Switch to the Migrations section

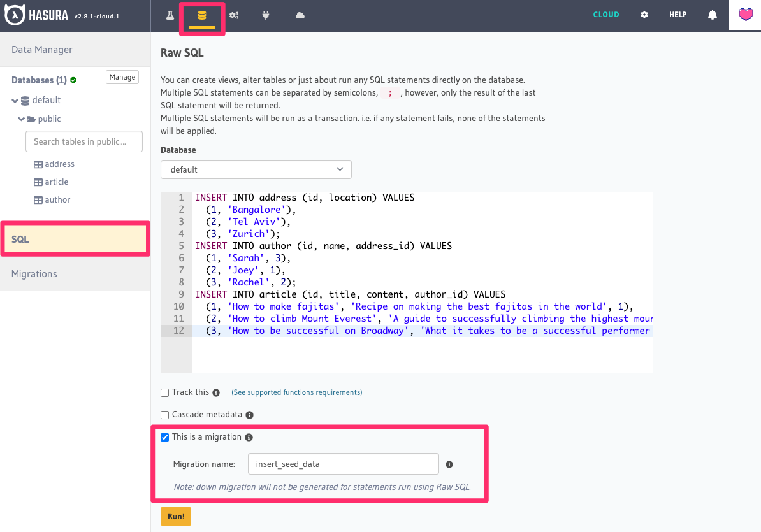pos(34,273)
